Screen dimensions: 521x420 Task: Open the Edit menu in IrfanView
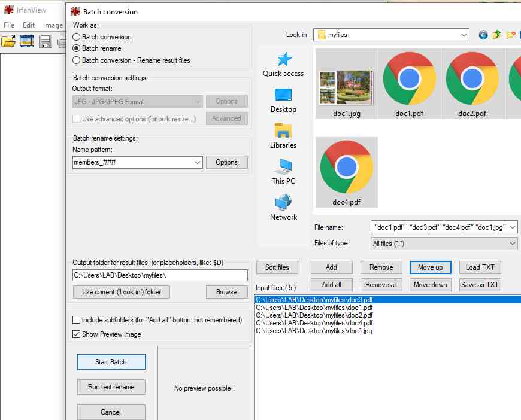tap(29, 25)
